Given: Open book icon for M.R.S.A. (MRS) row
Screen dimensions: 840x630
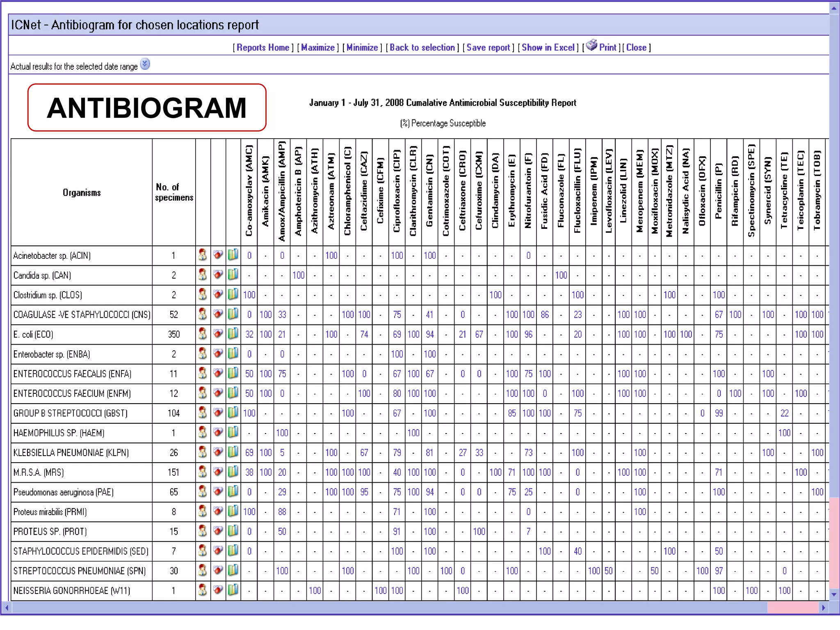Looking at the screenshot, I should [x=233, y=471].
